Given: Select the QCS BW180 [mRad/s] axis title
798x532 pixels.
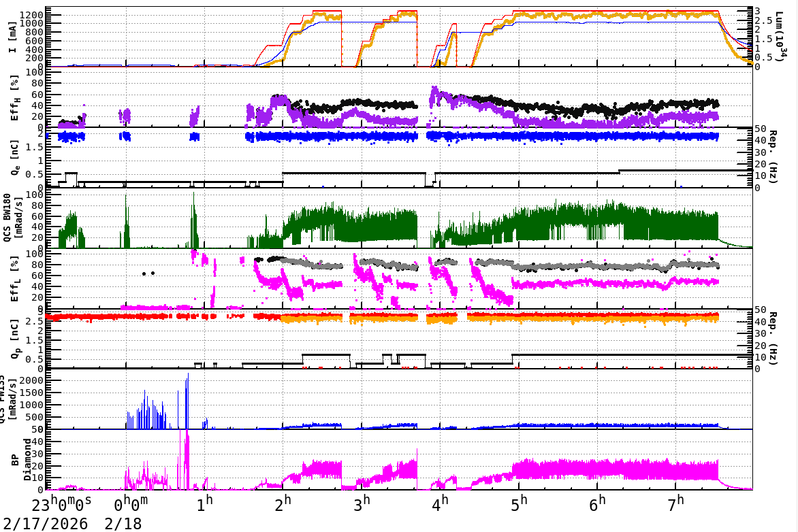Looking at the screenshot, I should [14, 219].
